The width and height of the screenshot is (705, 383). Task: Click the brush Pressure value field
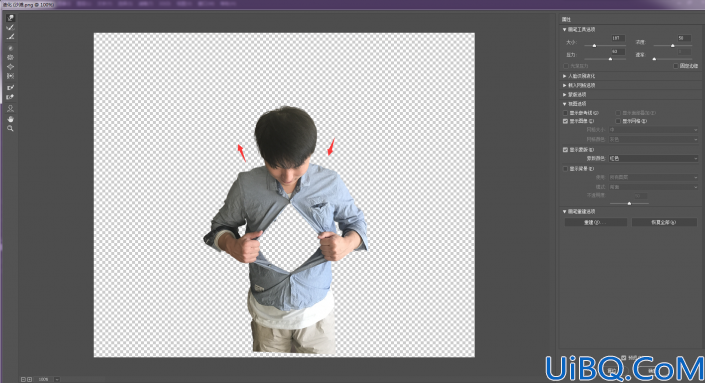coord(618,52)
